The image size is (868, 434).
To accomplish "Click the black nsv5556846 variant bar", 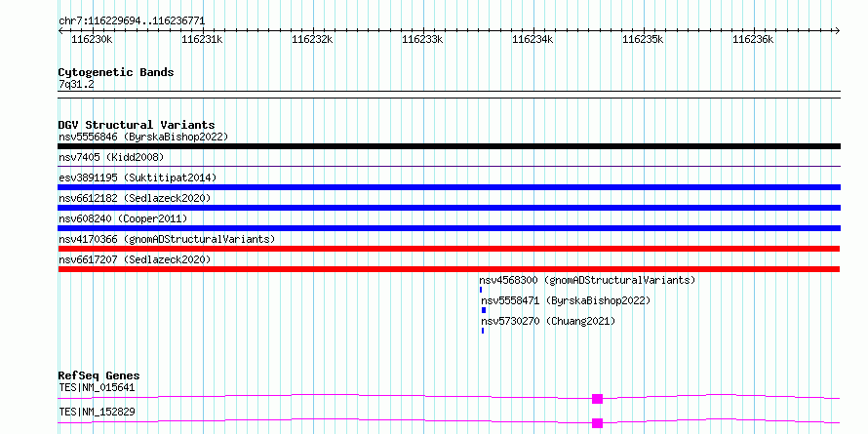I will pyautogui.click(x=449, y=146).
